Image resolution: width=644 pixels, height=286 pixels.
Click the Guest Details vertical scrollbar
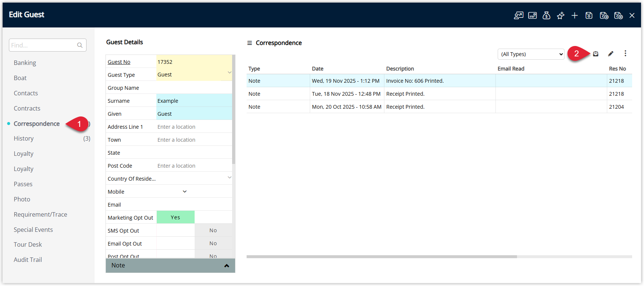(234, 109)
